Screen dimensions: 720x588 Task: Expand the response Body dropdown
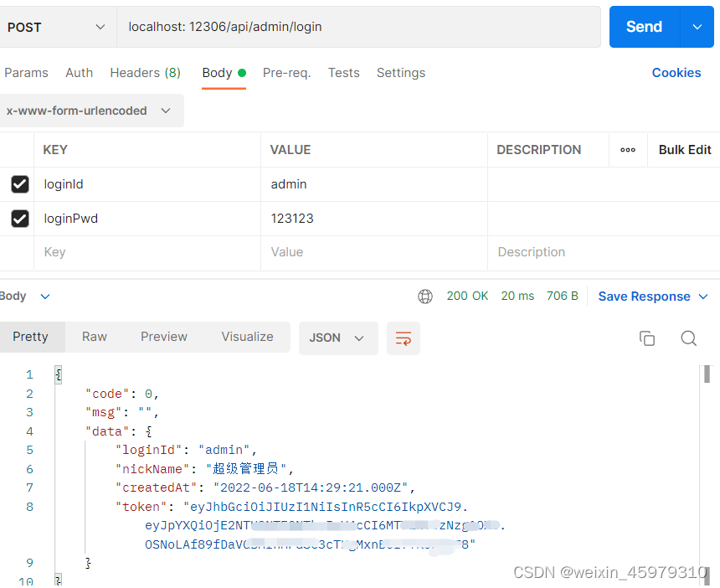24,297
